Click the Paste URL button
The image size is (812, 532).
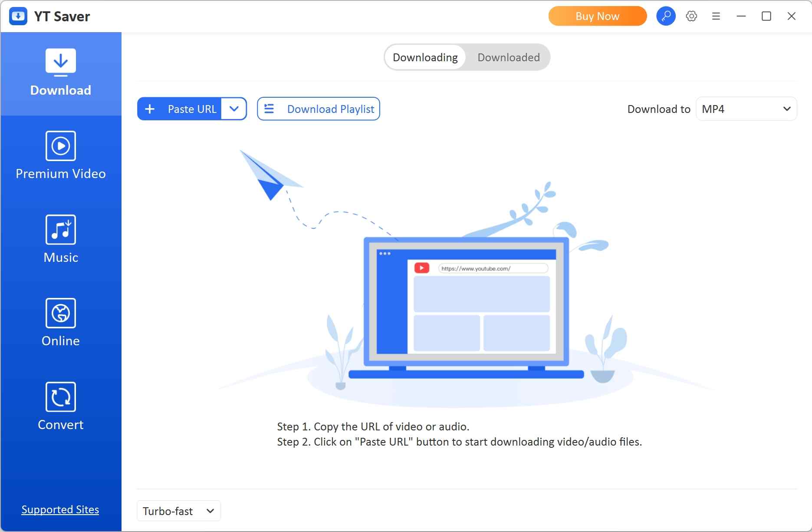pyautogui.click(x=191, y=109)
